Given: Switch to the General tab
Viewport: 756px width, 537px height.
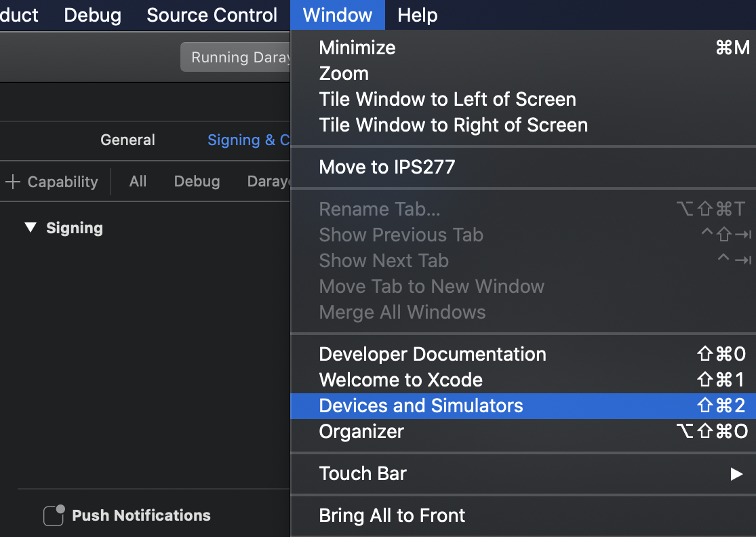Looking at the screenshot, I should tap(127, 140).
